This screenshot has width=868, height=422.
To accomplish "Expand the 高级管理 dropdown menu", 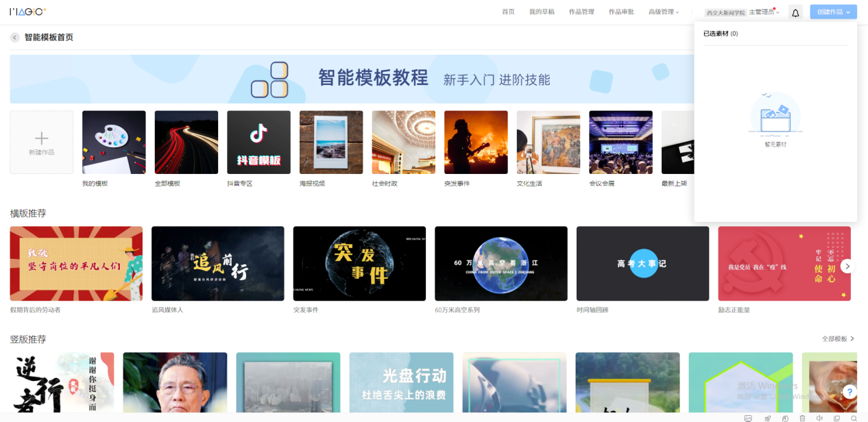I will (x=663, y=12).
